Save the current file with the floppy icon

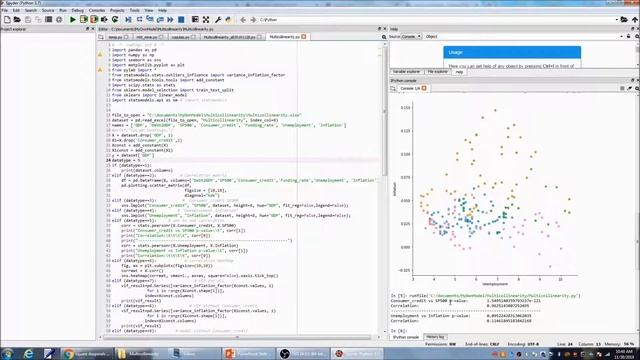tap(28, 20)
